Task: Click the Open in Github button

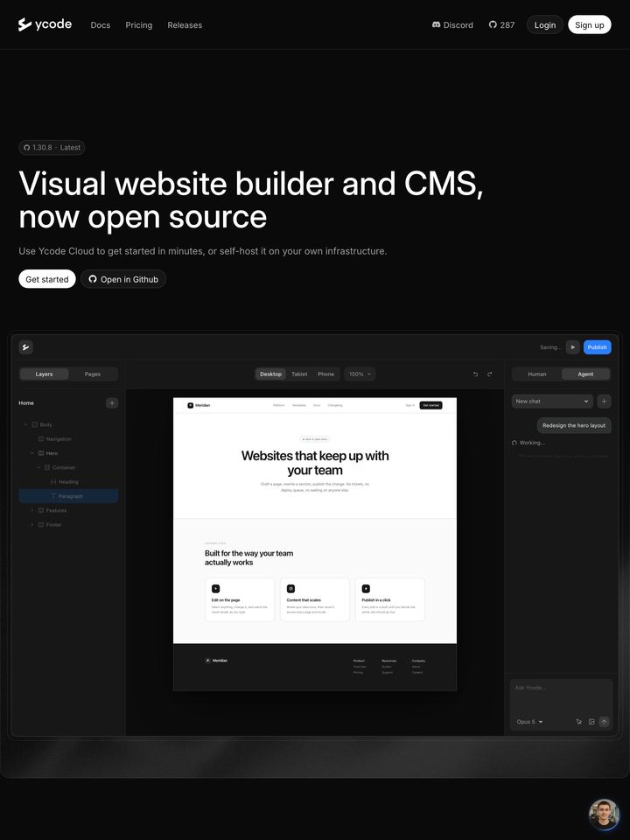Action: [x=123, y=279]
